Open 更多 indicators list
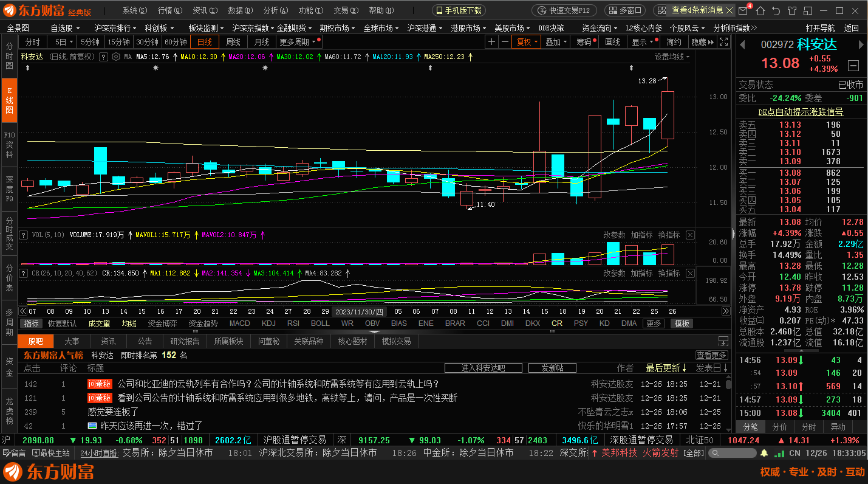This screenshot has height=484, width=868. tap(653, 323)
